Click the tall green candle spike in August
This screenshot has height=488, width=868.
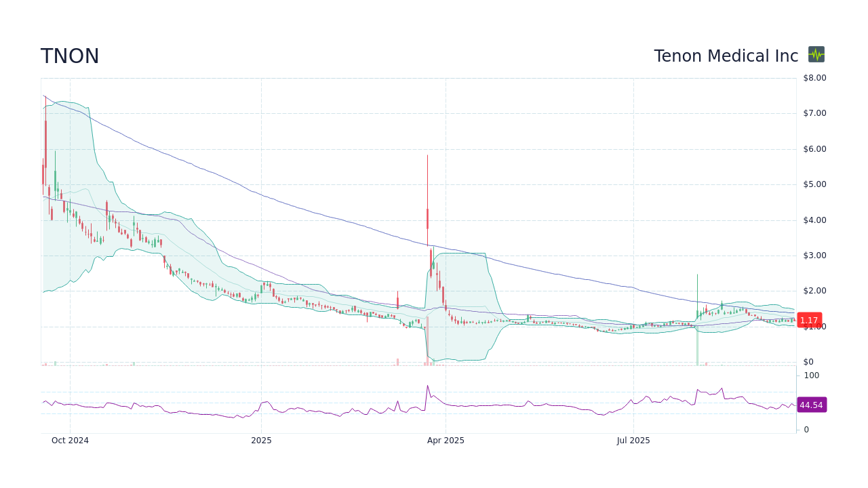pos(697,291)
